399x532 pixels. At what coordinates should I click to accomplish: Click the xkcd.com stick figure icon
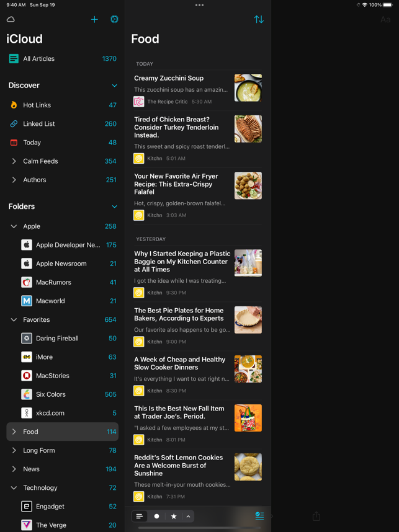pyautogui.click(x=27, y=413)
